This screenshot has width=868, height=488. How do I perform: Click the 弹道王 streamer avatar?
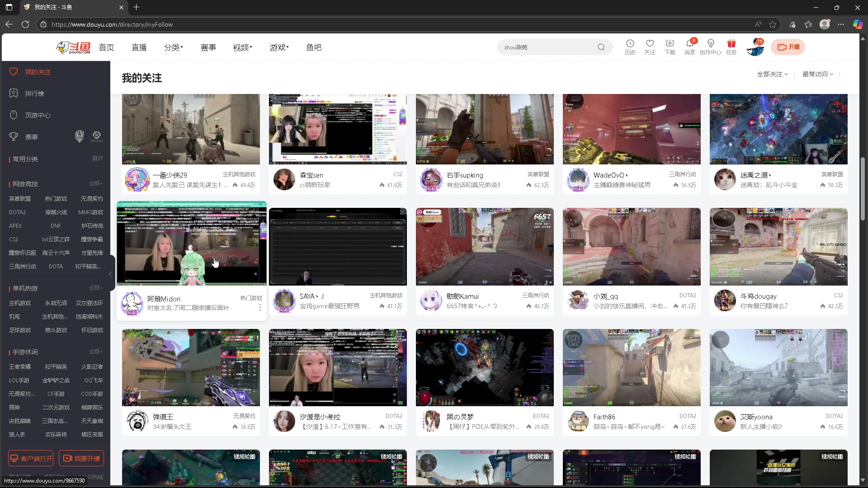pyautogui.click(x=137, y=421)
